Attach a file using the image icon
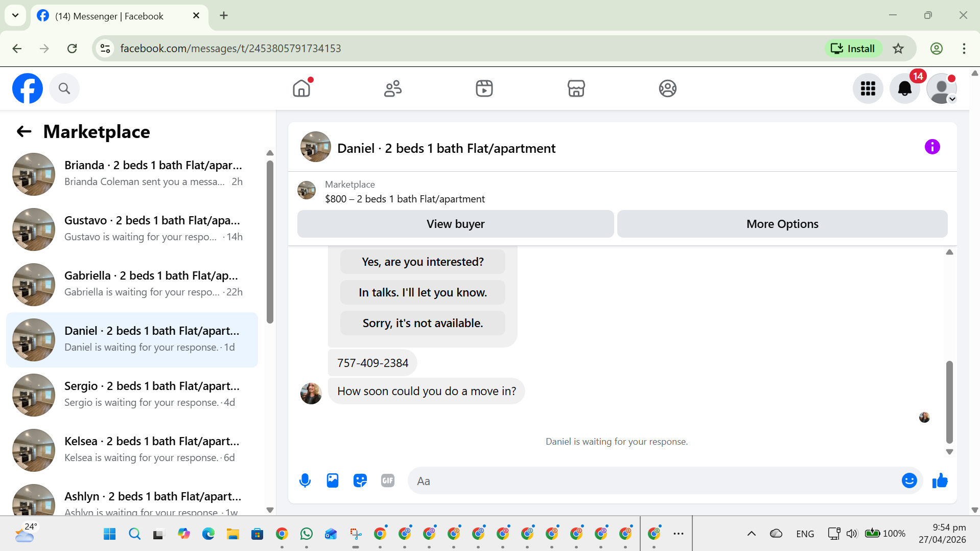Image resolution: width=980 pixels, height=551 pixels. pos(333,480)
